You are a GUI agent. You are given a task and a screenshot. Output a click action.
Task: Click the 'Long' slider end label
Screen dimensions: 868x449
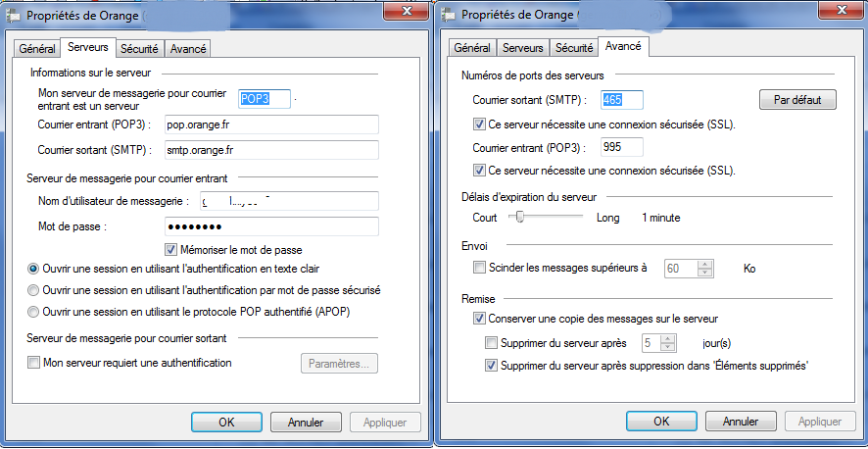[x=607, y=218]
